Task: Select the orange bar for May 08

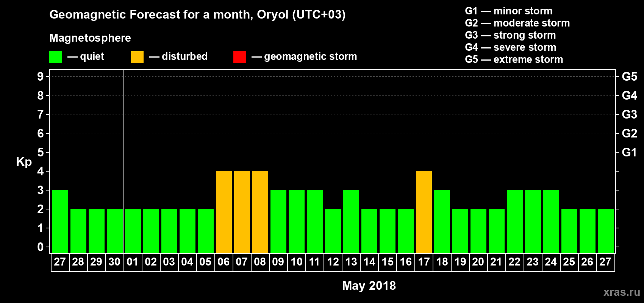Action: 260,212
